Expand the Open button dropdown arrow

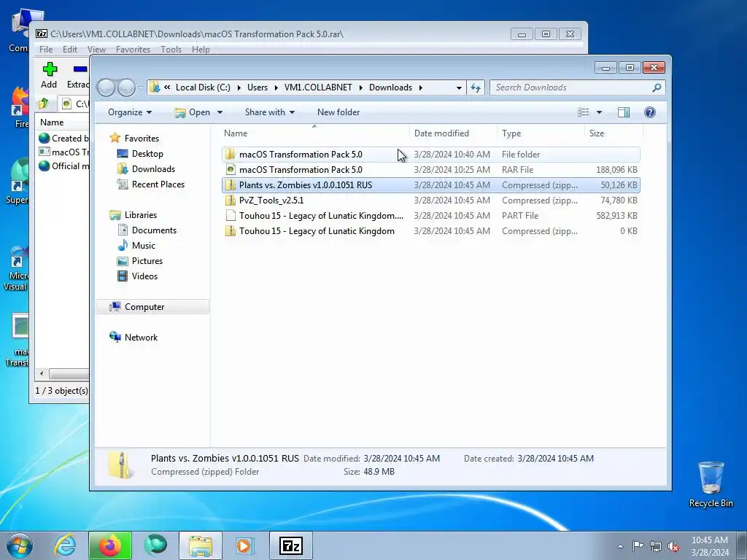[x=220, y=112]
